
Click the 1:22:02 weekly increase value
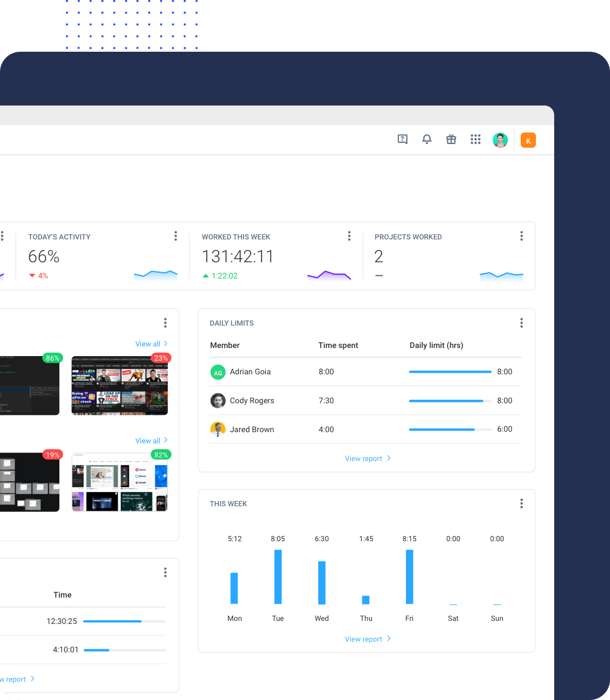click(x=220, y=276)
